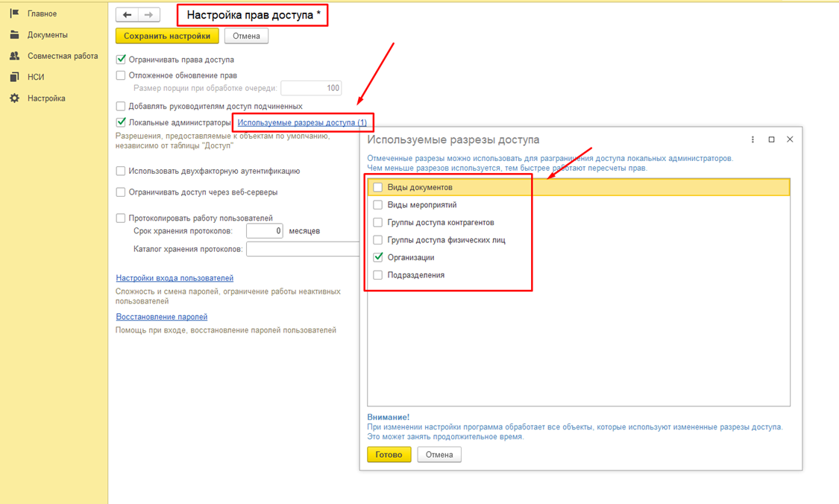Check the Виды документов checkbox

pos(378,187)
